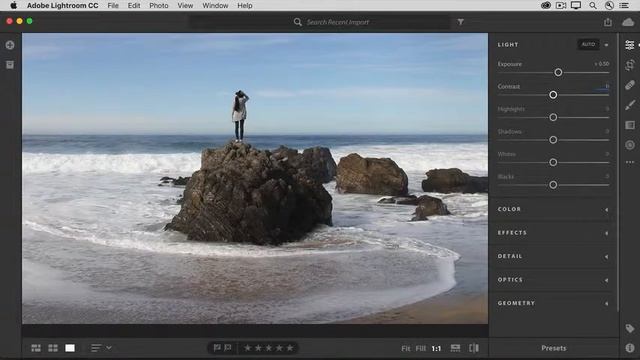Set zoom to Fill
This screenshot has height=360, width=640.
click(x=421, y=348)
